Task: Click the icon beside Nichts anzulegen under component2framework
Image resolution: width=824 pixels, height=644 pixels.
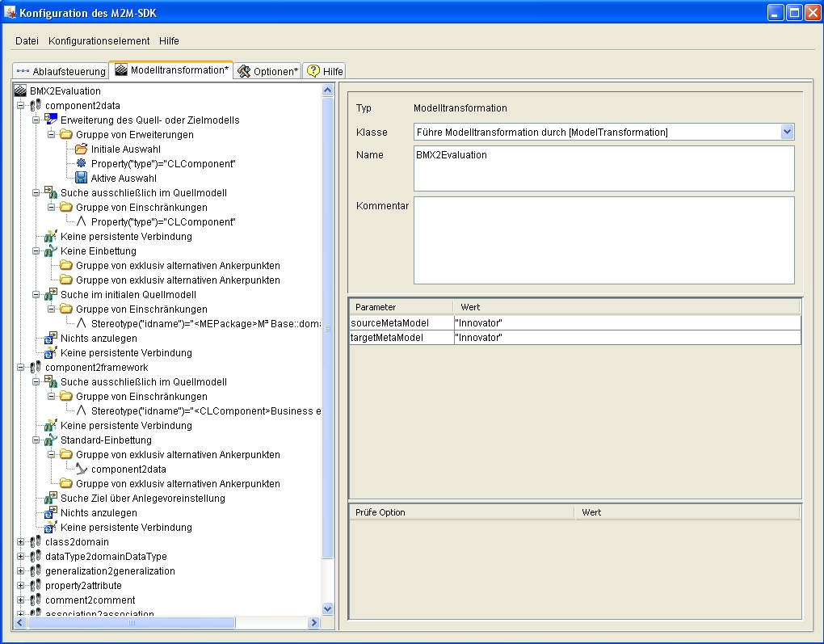Action: coord(50,513)
